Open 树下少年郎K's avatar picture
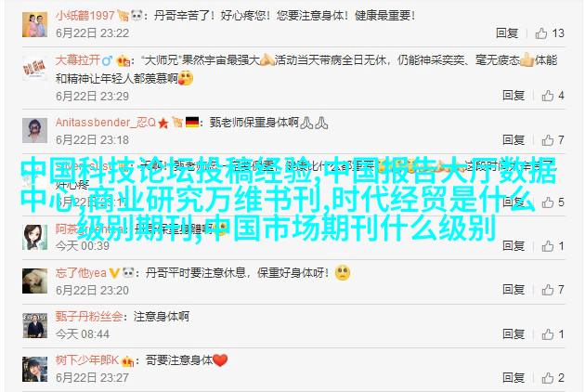This screenshot has width=585, height=392. click(34, 369)
